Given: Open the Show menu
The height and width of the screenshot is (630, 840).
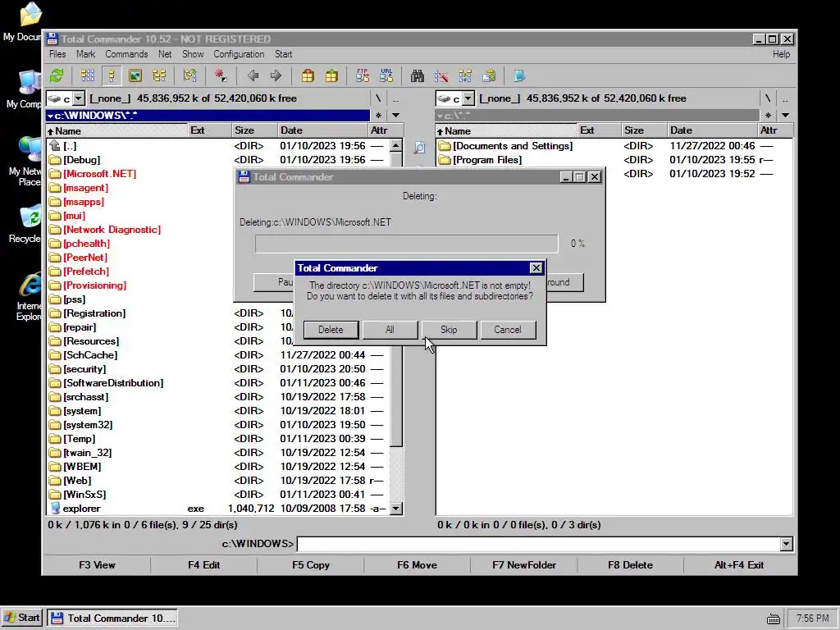Looking at the screenshot, I should click(193, 54).
